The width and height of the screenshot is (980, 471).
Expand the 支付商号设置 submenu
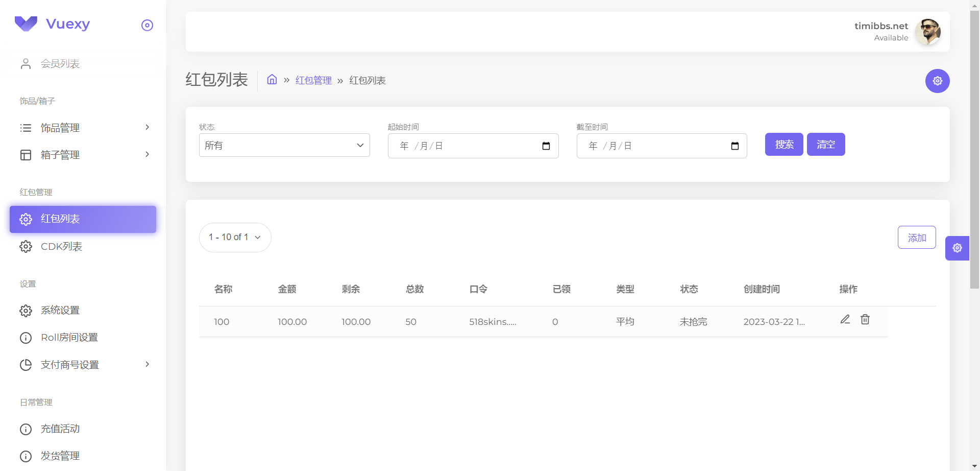[x=147, y=364]
